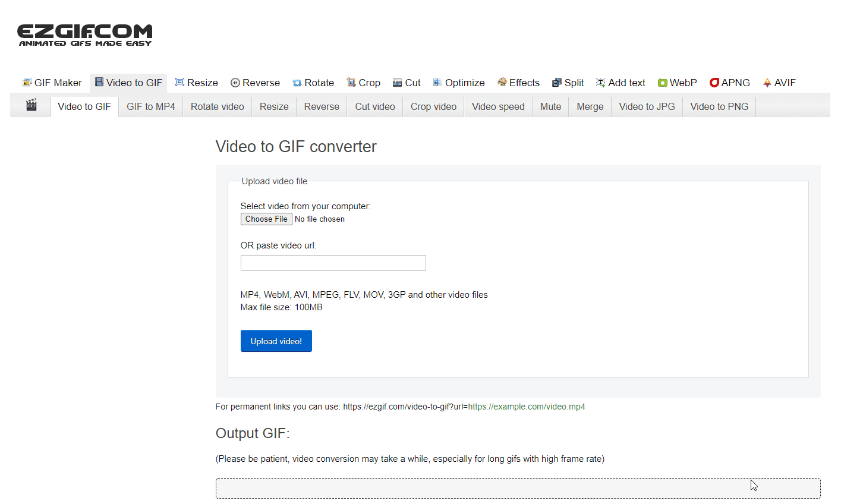Click the Cut icon
The image size is (841, 504).
point(398,83)
